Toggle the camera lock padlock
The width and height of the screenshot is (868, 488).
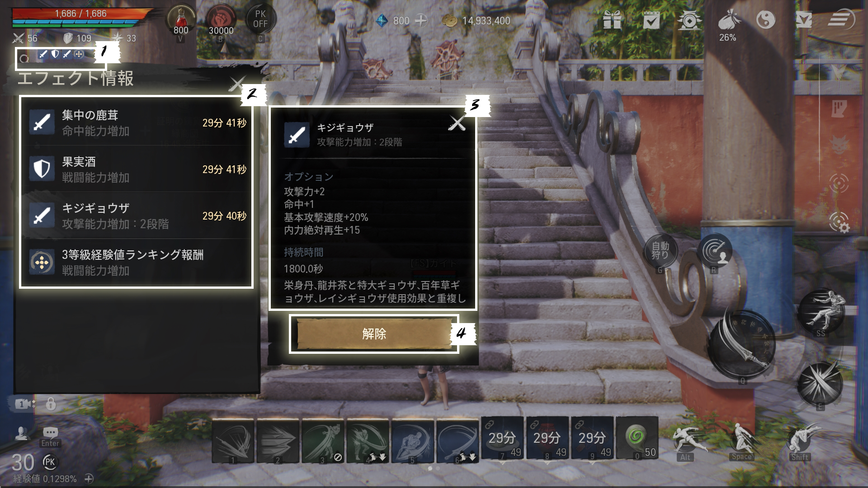click(x=51, y=403)
